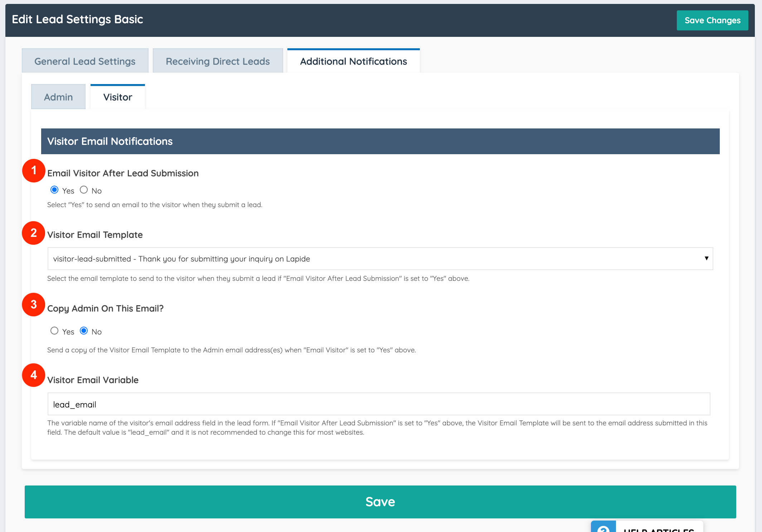
Task: Click the red number 1 badge
Action: click(34, 171)
